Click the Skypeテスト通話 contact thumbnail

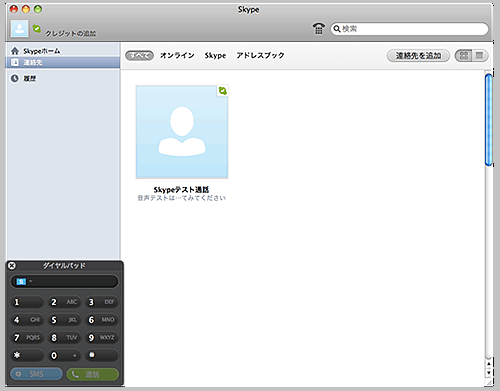pyautogui.click(x=182, y=132)
